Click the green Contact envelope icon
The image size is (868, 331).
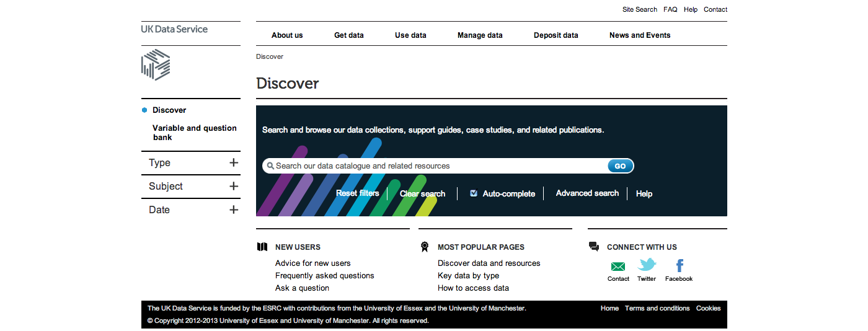point(618,267)
